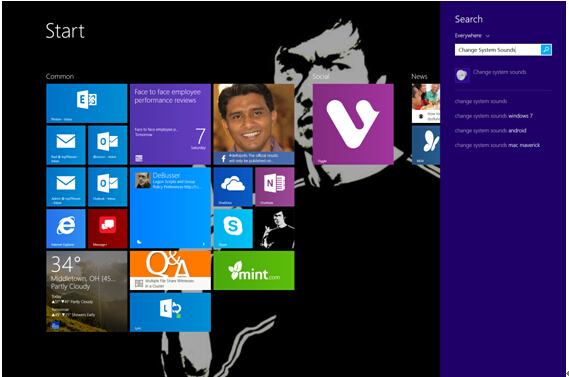Viewport: 569px width, 377px height.
Task: Expand the Everywhere search scope dropdown
Action: click(472, 36)
